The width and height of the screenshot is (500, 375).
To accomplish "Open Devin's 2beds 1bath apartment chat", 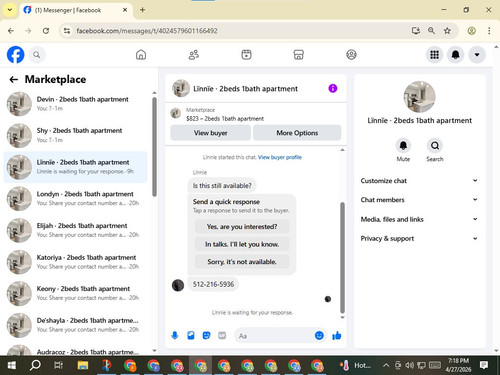I will coord(75,104).
